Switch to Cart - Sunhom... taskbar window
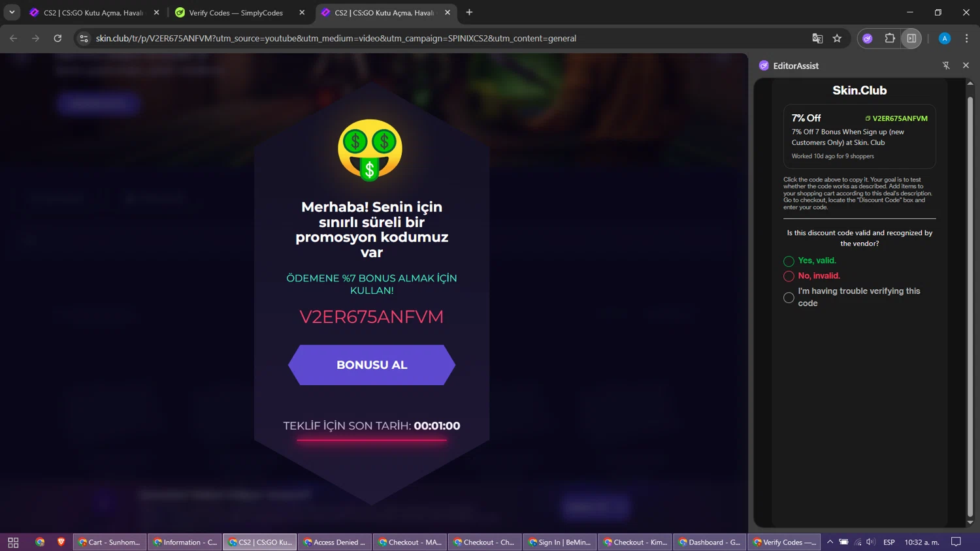Viewport: 980px width, 551px height. tap(110, 542)
